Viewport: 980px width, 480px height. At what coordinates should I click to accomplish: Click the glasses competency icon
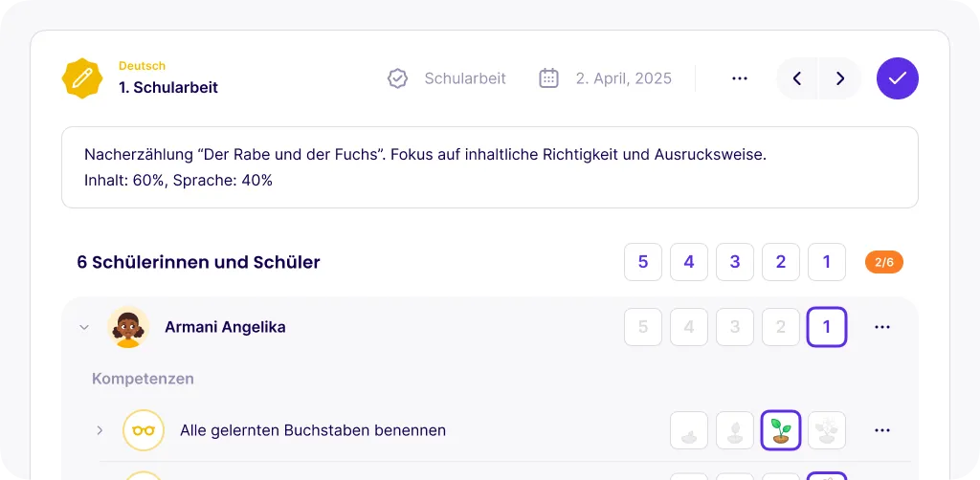[144, 430]
